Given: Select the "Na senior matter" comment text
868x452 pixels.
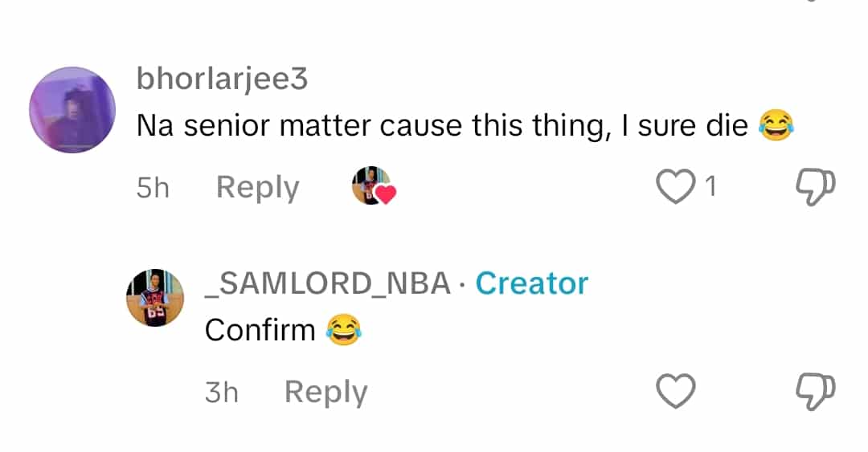Looking at the screenshot, I should tap(442, 126).
